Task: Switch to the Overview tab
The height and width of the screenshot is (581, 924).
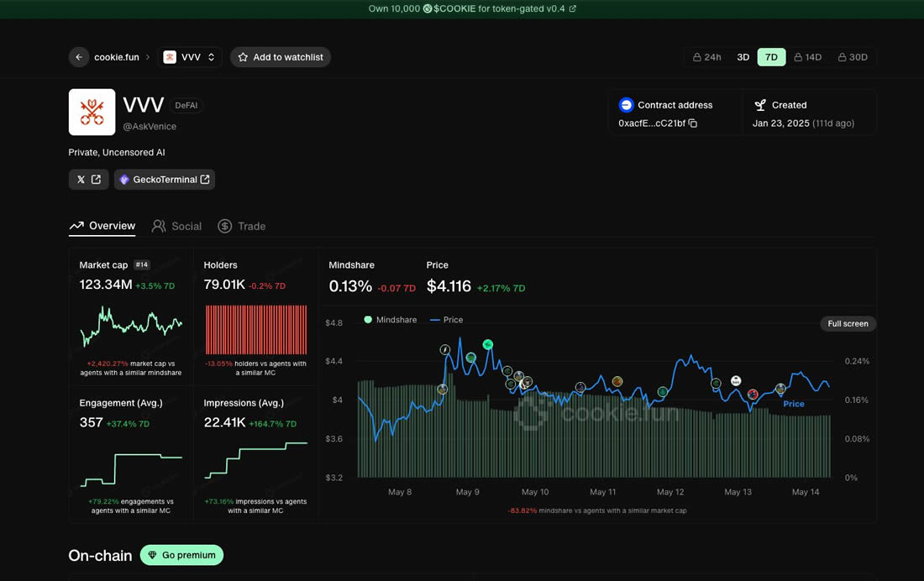Action: click(x=102, y=226)
